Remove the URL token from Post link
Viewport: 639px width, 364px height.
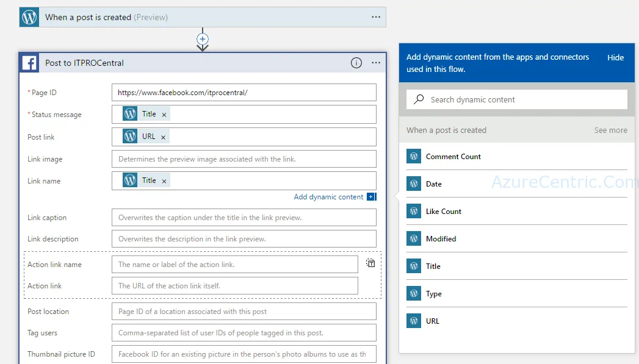point(163,137)
